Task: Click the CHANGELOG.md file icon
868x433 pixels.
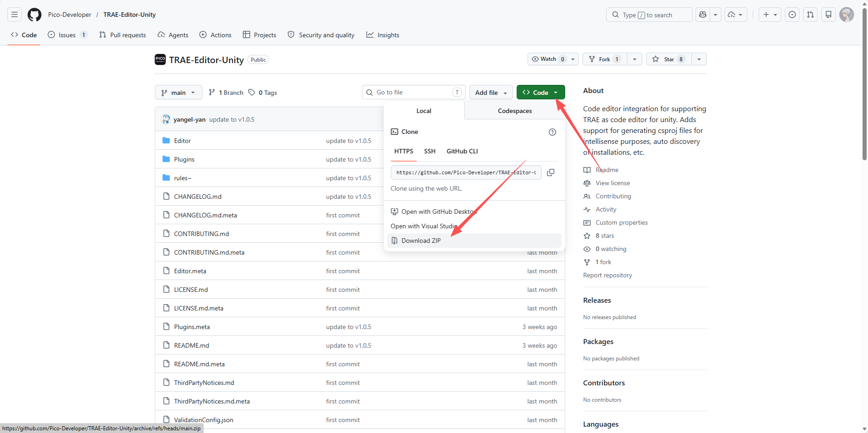Action: [x=166, y=197]
